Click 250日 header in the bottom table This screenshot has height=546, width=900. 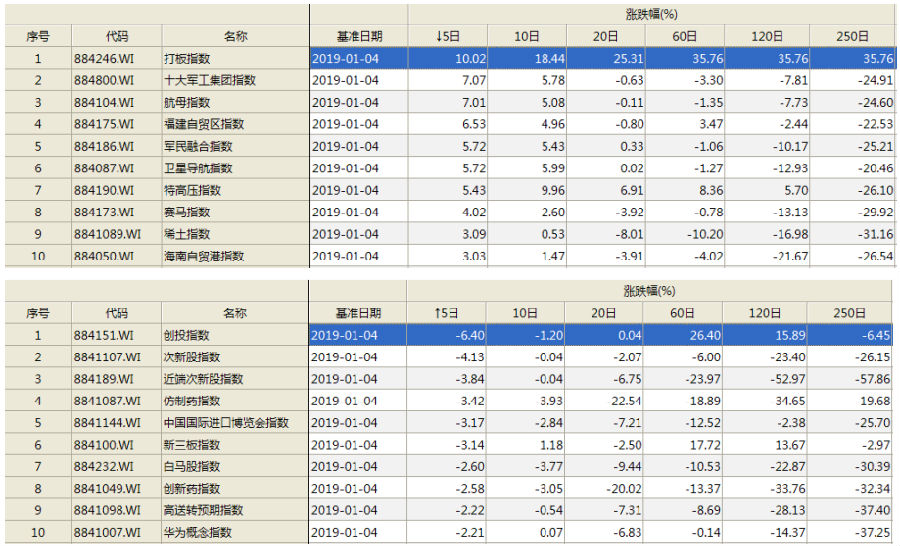pos(849,313)
